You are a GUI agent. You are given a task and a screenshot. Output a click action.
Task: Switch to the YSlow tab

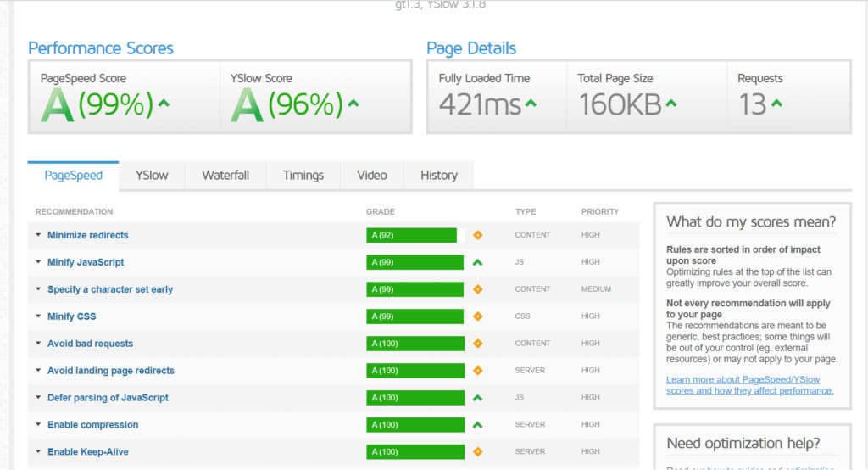[152, 176]
